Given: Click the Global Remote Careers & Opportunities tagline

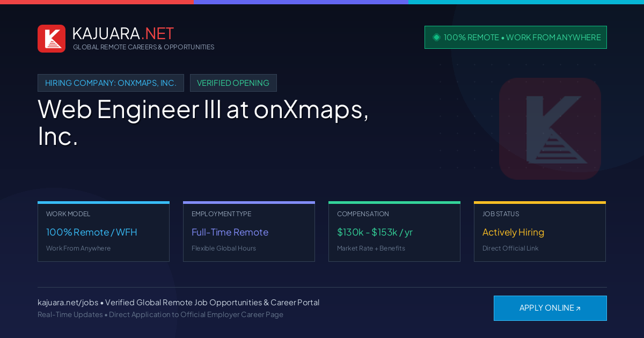Looking at the screenshot, I should [x=143, y=47].
